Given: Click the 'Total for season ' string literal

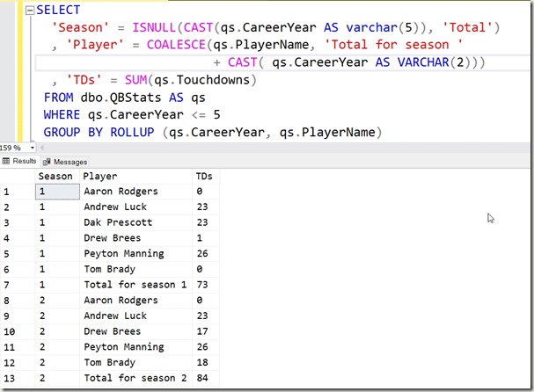Looking at the screenshot, I should pyautogui.click(x=393, y=45).
